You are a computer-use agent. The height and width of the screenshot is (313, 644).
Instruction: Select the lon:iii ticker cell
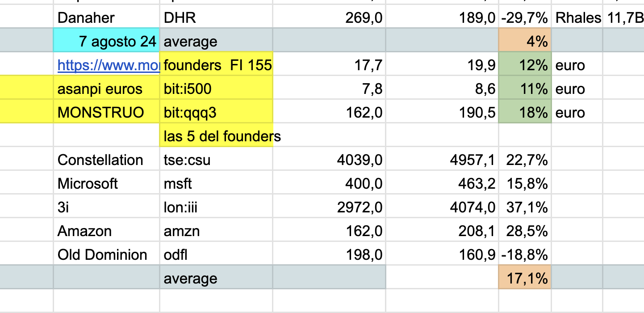[x=216, y=207]
